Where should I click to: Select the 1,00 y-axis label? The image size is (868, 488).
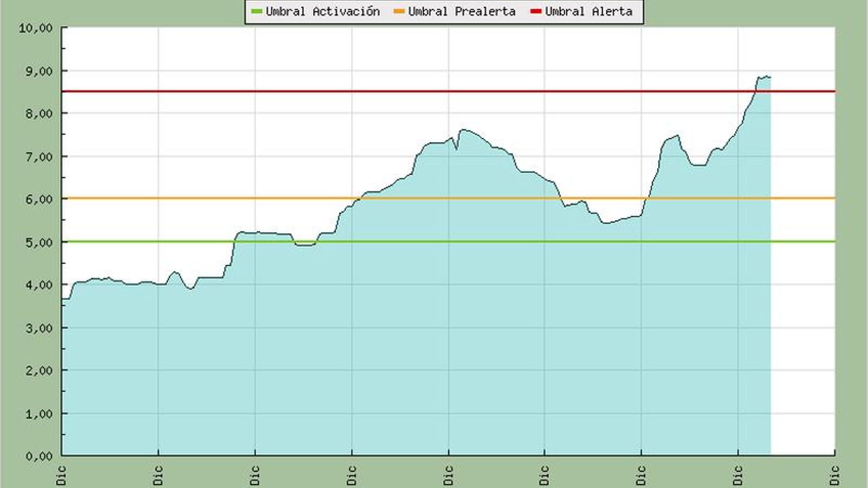[x=39, y=414]
